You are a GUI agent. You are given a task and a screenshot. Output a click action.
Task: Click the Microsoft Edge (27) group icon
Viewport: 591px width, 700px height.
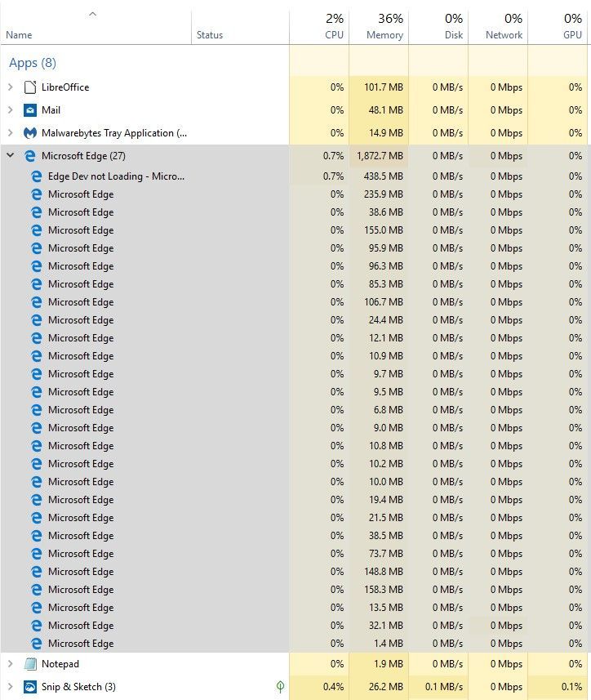30,156
